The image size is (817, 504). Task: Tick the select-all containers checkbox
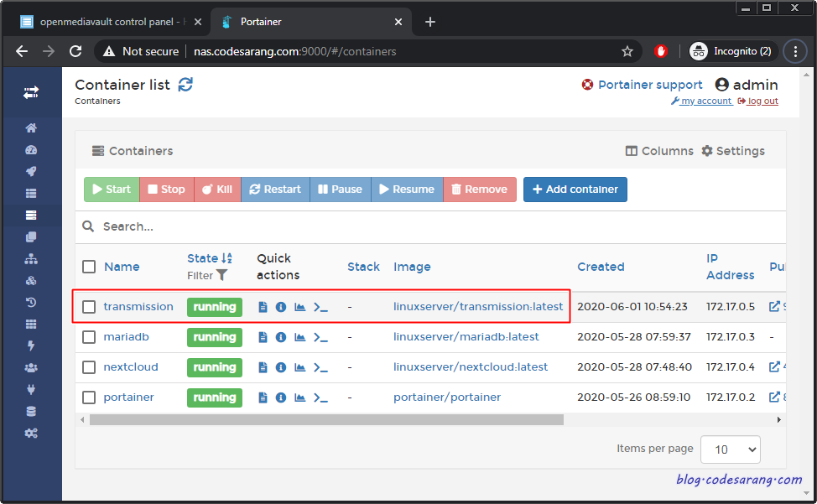[x=89, y=267]
